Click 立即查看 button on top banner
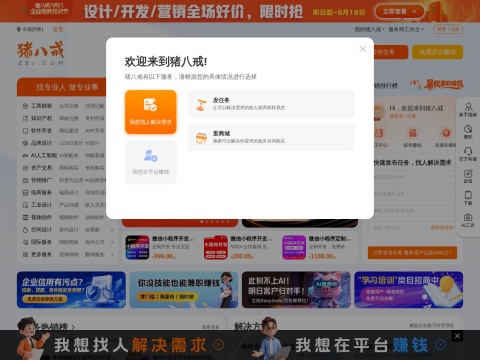The height and width of the screenshot is (360, 480). pos(400,11)
